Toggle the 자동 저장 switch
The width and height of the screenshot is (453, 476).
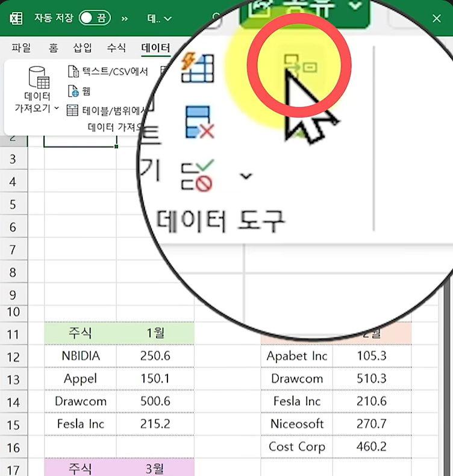pyautogui.click(x=95, y=18)
